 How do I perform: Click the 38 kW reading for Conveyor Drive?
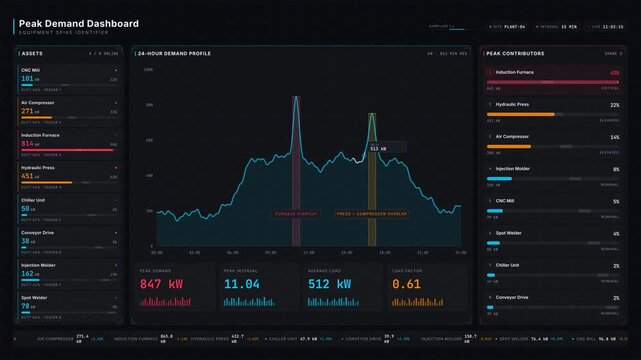(27, 241)
